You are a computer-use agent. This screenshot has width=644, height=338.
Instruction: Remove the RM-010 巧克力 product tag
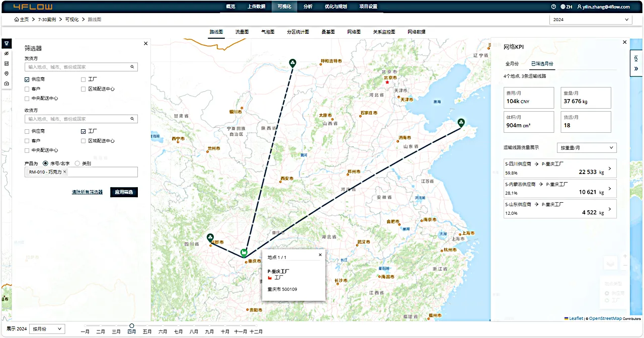pos(64,172)
